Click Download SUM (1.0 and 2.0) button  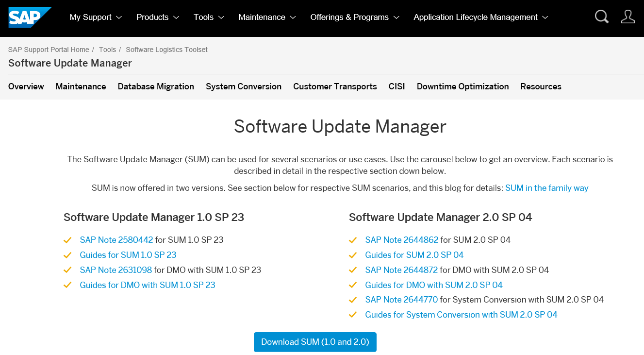coord(315,342)
